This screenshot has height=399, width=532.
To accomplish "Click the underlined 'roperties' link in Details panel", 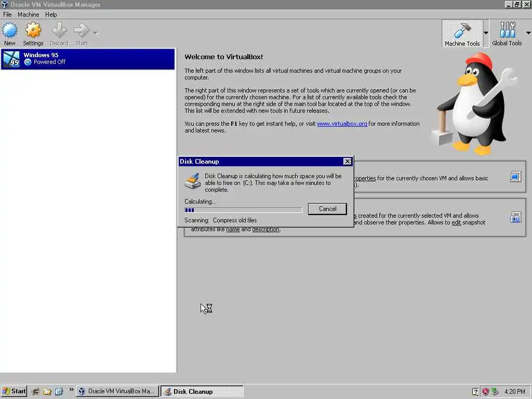I will [365, 178].
